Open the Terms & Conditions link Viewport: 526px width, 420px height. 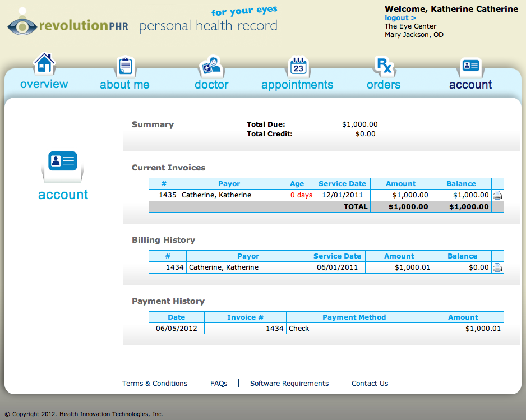pyautogui.click(x=155, y=384)
